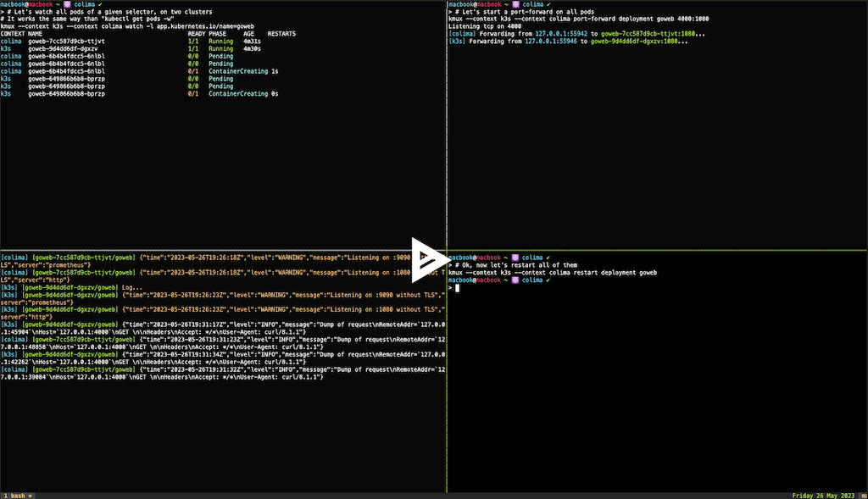Click the green checkmark in the prompt above the port-forward comment
The width and height of the screenshot is (868, 499).
click(x=548, y=4)
